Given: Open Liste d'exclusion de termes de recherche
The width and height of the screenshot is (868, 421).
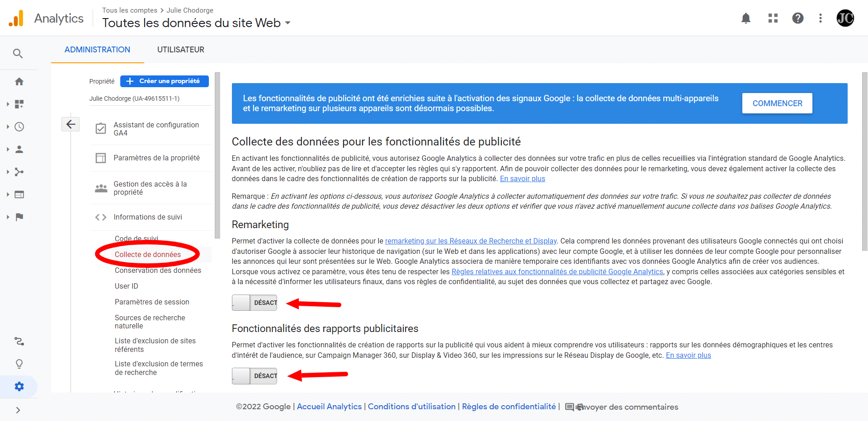Looking at the screenshot, I should tap(159, 368).
